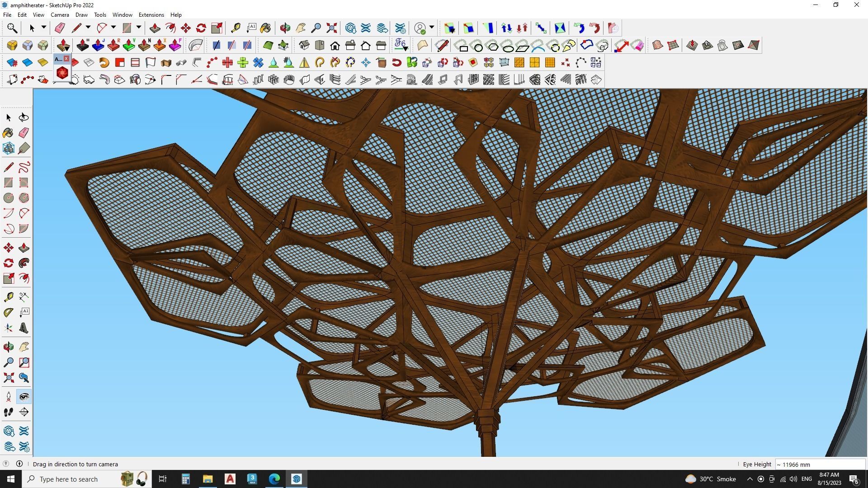Click the Eye Height measurement field
This screenshot has height=488, width=868.
[820, 465]
